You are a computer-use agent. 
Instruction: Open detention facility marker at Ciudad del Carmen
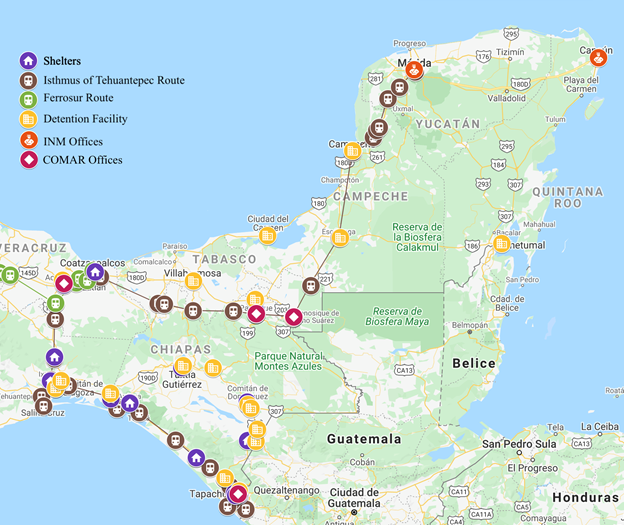267,235
